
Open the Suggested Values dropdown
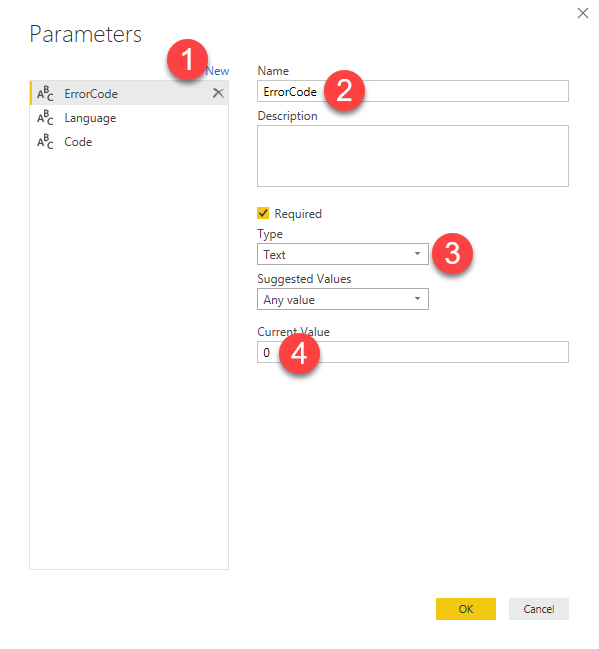click(343, 299)
